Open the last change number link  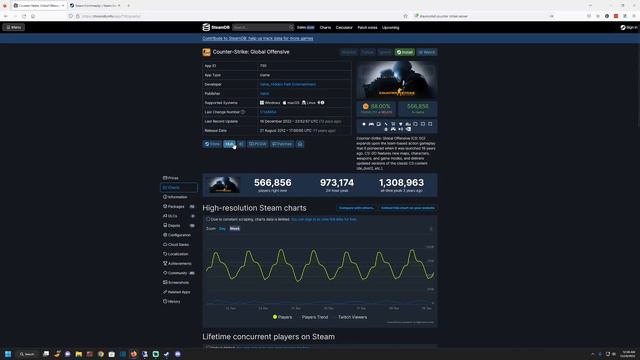(268, 112)
